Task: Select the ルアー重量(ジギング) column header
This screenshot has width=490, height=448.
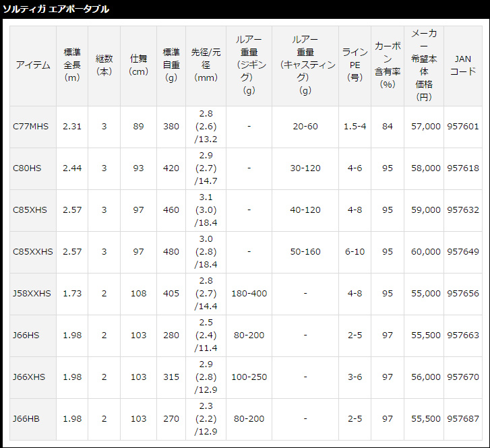Action: (x=249, y=65)
